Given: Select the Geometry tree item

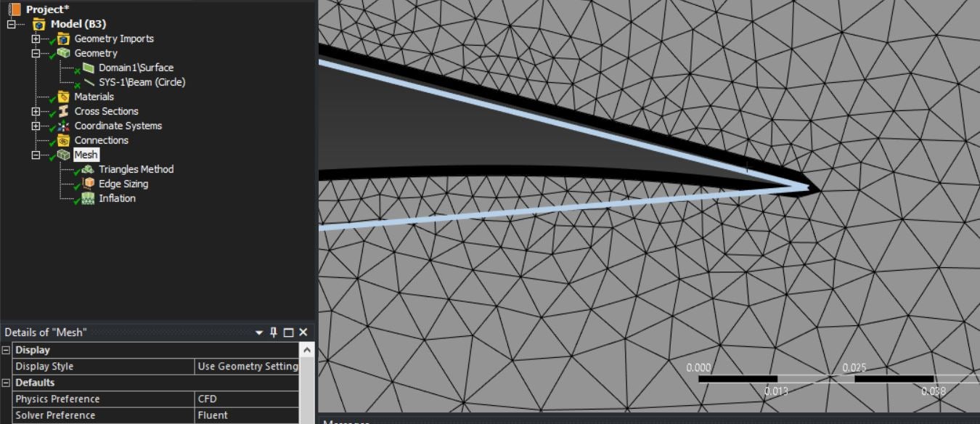Looking at the screenshot, I should pyautogui.click(x=95, y=53).
